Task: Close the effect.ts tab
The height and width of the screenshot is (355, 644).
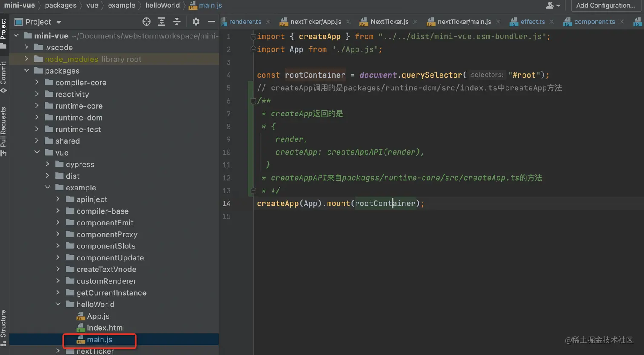Action: pos(552,22)
